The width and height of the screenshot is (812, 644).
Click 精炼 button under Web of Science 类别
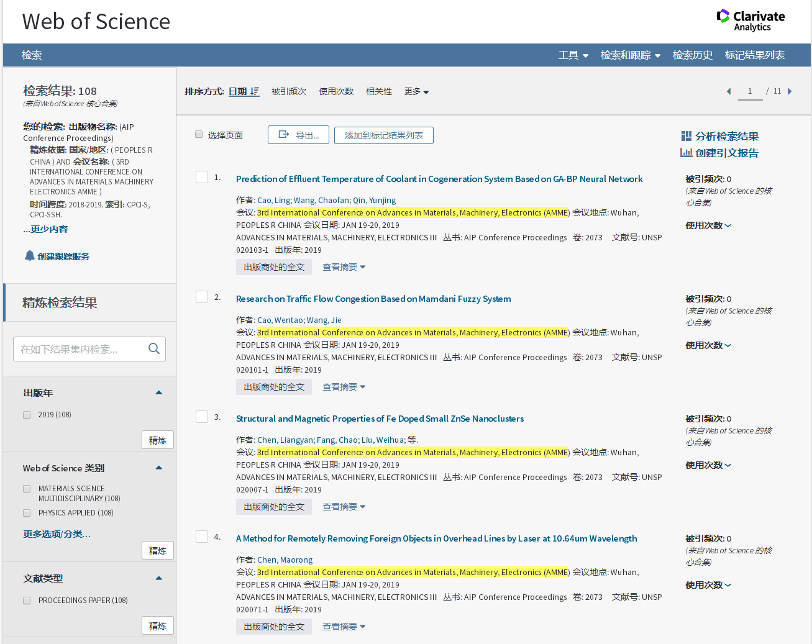tap(158, 550)
